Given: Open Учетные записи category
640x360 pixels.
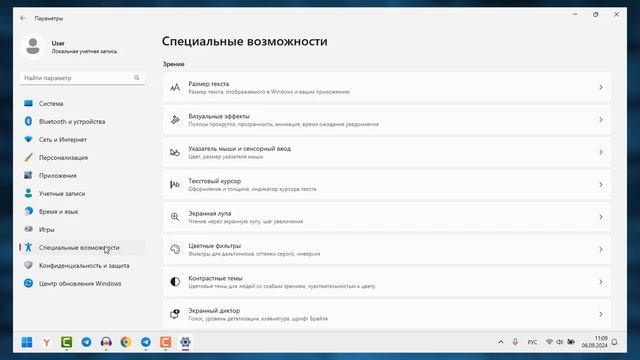Looking at the screenshot, I should pos(82,193).
